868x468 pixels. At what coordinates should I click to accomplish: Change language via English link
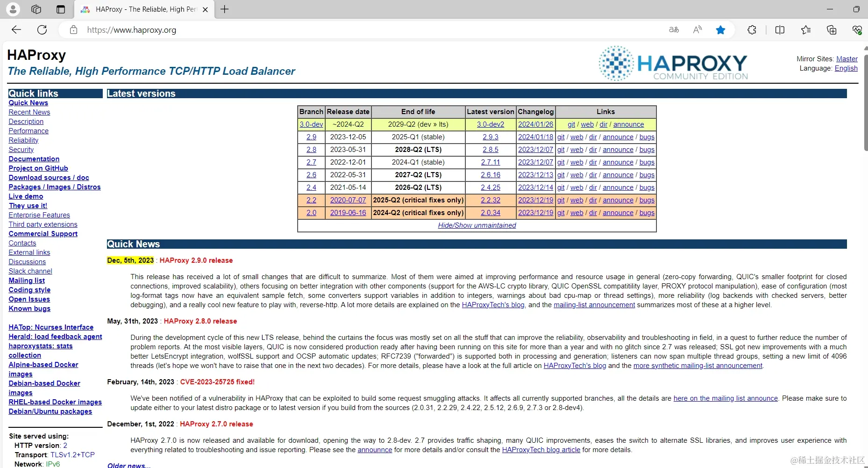coord(846,68)
